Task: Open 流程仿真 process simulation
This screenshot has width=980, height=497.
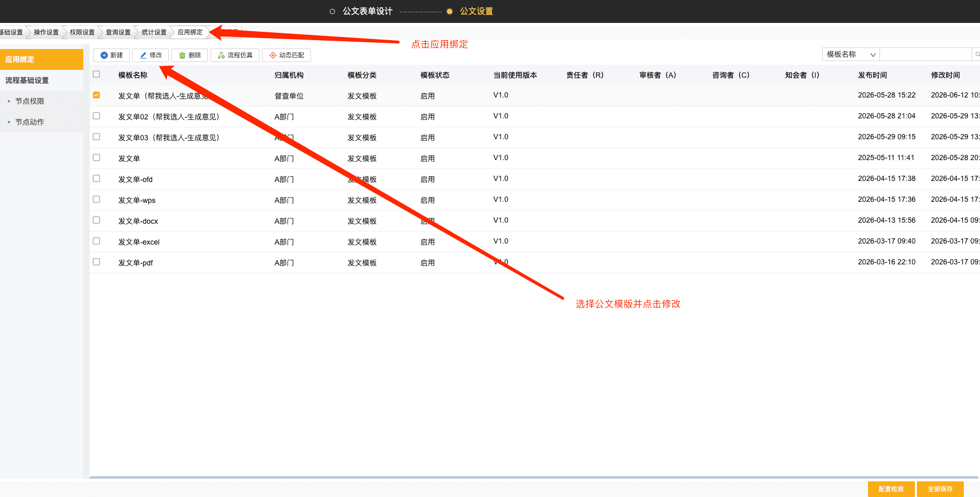Action: (235, 55)
